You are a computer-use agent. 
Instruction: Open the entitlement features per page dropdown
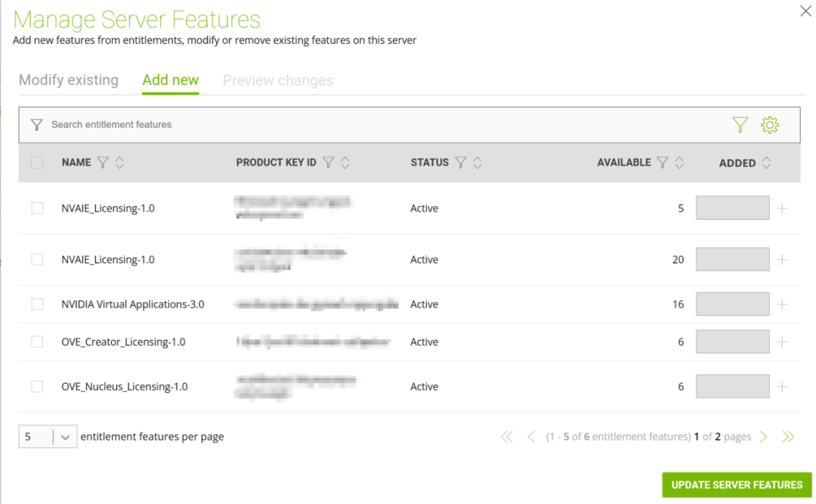48,436
